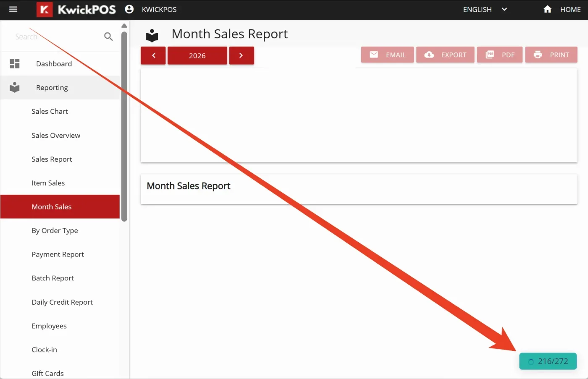Screen dimensions: 588x379
Task: Click the sidebar vertical scrollbar
Action: tap(124, 126)
